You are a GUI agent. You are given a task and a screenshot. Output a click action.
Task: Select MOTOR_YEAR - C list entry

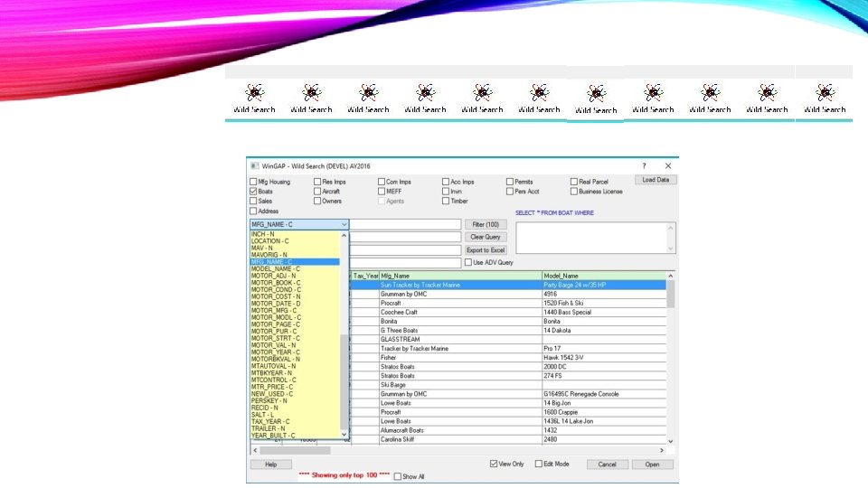(295, 352)
